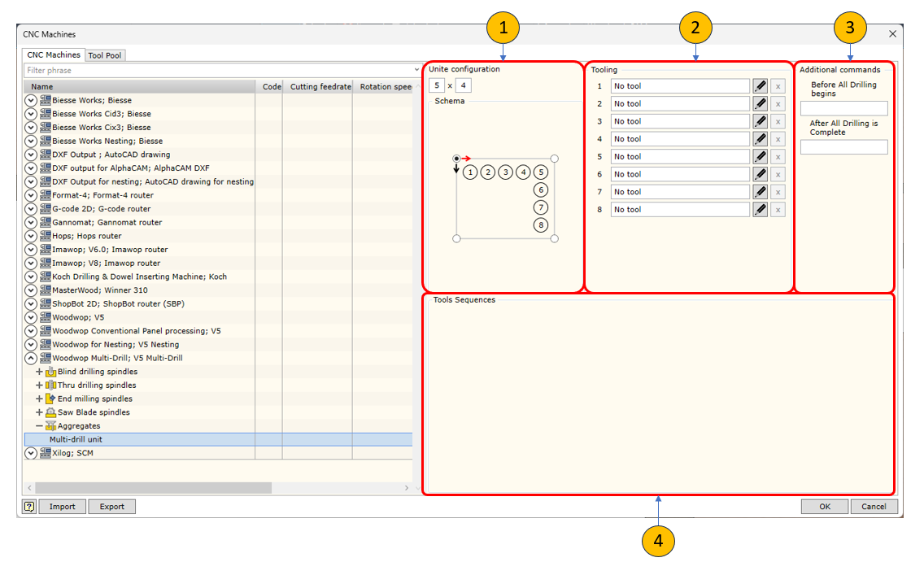This screenshot has width=924, height=562.
Task: Click the machine icon of Xilog; SCM
Action: tap(46, 453)
